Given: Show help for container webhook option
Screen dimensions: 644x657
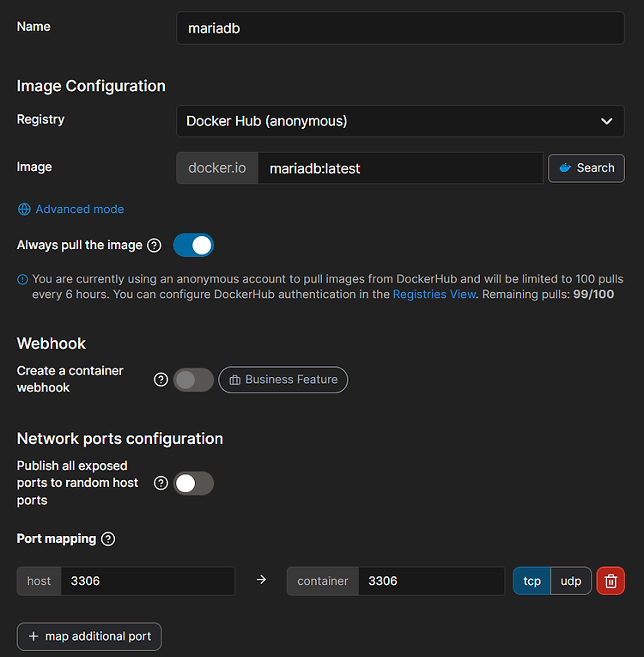Looking at the screenshot, I should click(161, 380).
